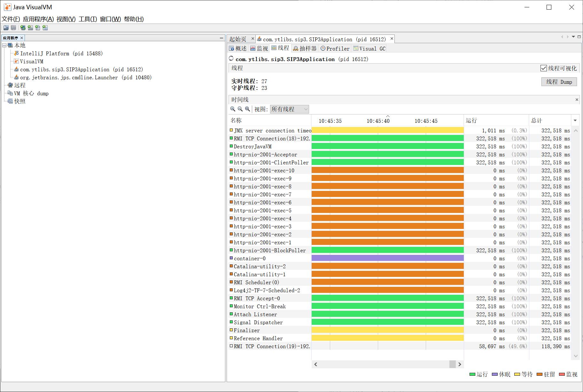Open the 应用程序(A) menu
Viewport: 583px width, 392px height.
[x=38, y=19]
